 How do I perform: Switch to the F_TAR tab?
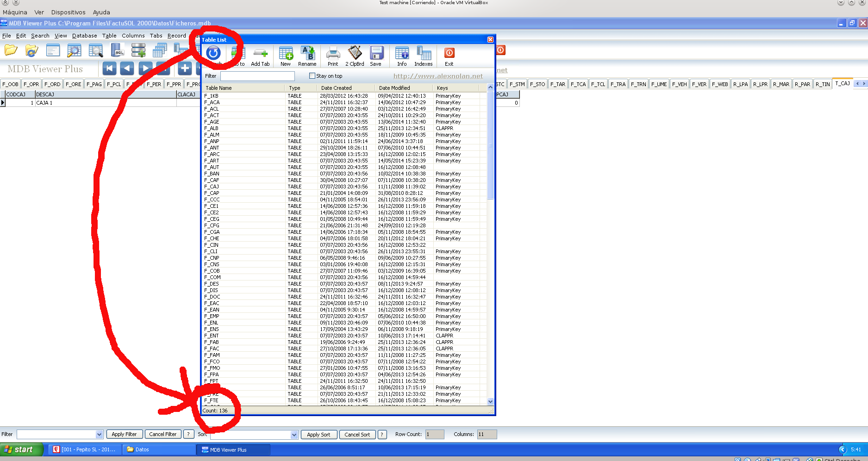point(557,84)
